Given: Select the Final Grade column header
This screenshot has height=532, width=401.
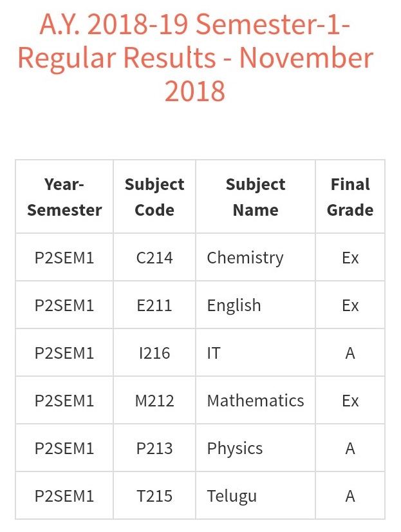Looking at the screenshot, I should pyautogui.click(x=350, y=197).
